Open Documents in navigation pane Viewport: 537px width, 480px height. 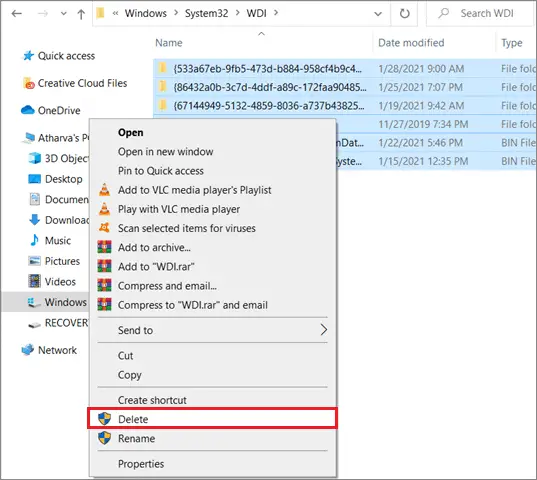[x=67, y=200]
